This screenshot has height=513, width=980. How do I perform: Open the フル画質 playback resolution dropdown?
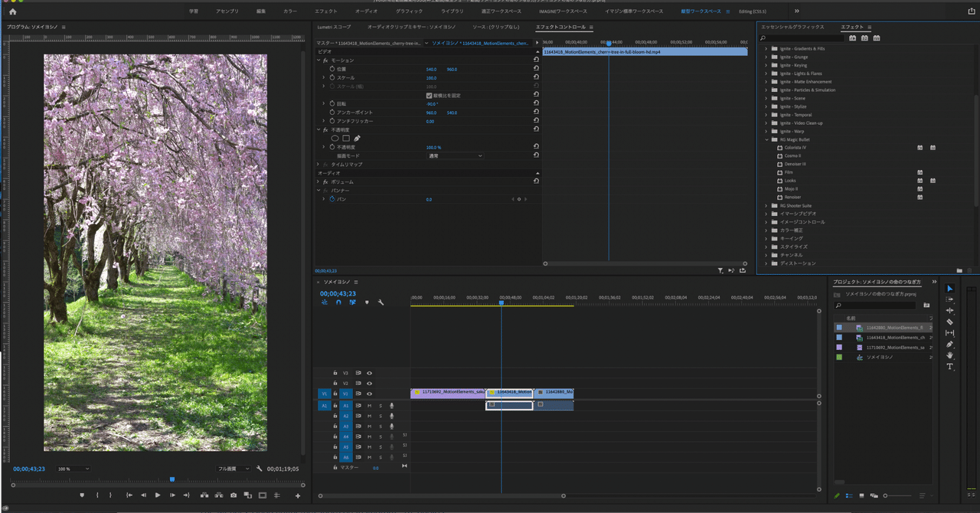(233, 469)
